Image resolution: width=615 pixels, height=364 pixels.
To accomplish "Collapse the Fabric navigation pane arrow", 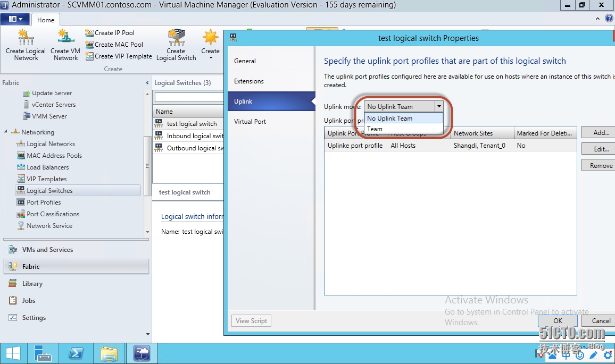I will click(x=147, y=83).
